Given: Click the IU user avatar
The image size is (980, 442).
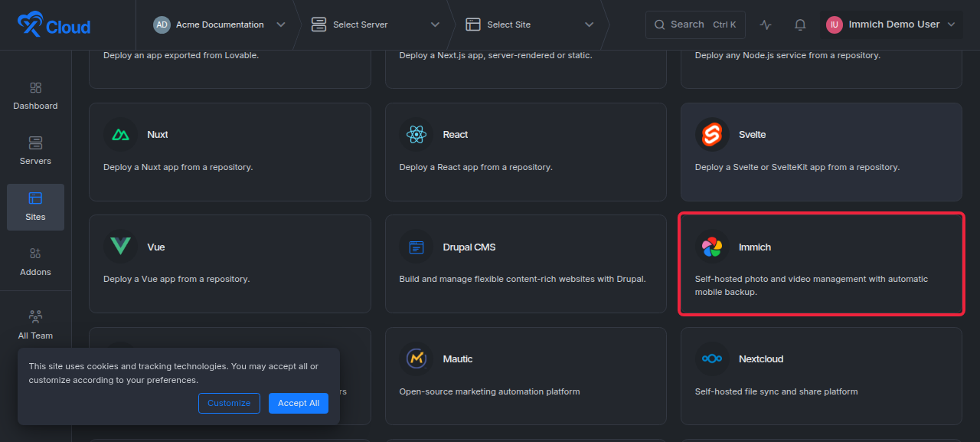Looking at the screenshot, I should (x=834, y=25).
